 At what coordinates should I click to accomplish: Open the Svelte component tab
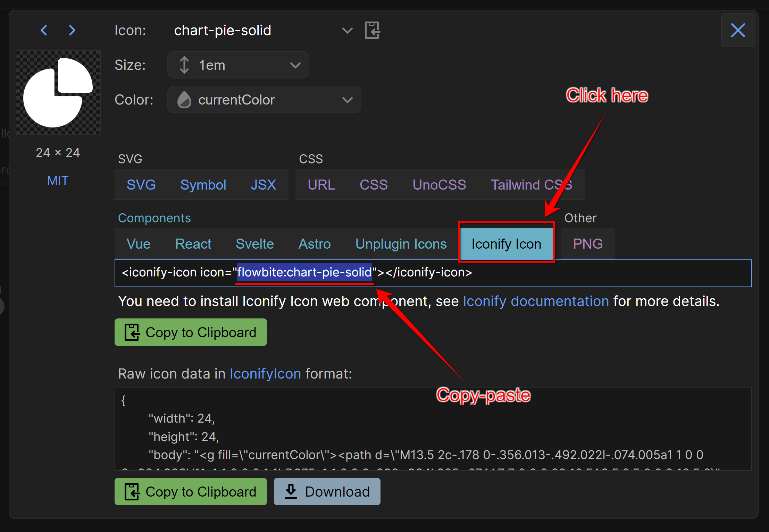tap(255, 244)
